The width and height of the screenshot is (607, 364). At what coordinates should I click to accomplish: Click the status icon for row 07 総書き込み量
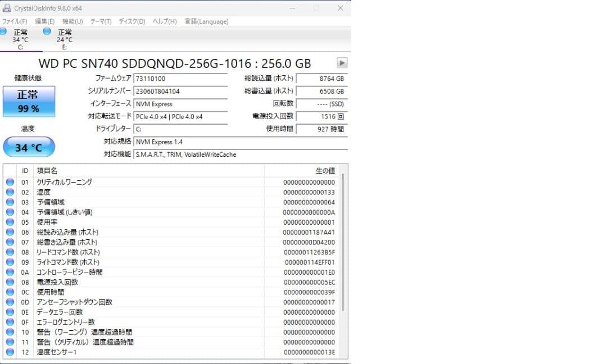pos(10,242)
